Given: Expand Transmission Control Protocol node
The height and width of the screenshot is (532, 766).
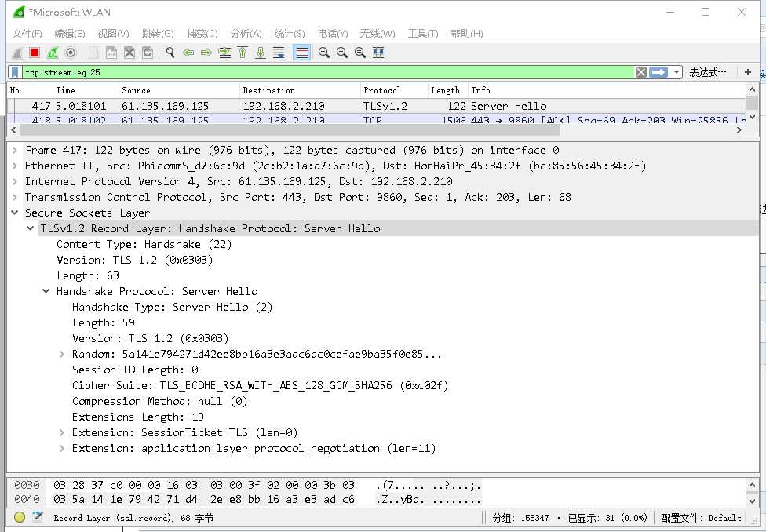Looking at the screenshot, I should coord(15,197).
